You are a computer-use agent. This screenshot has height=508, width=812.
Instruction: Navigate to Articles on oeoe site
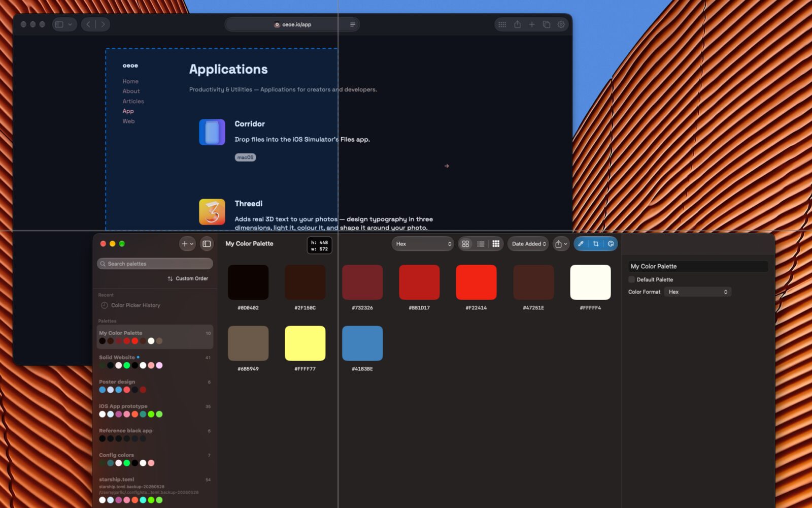point(133,101)
